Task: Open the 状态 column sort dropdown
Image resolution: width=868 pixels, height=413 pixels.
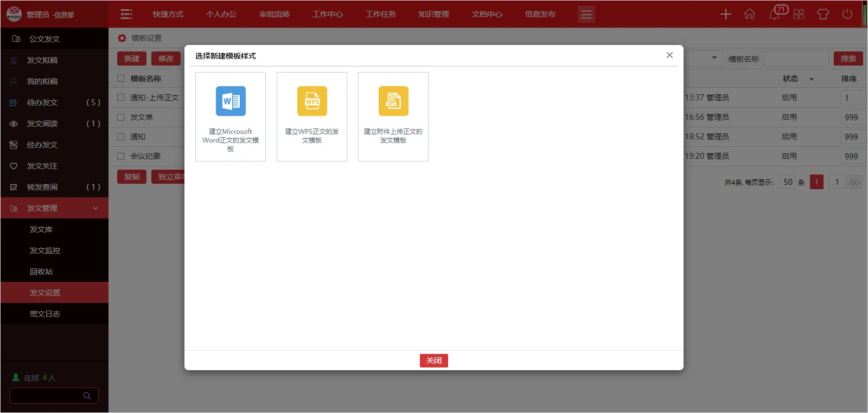Action: (x=812, y=79)
